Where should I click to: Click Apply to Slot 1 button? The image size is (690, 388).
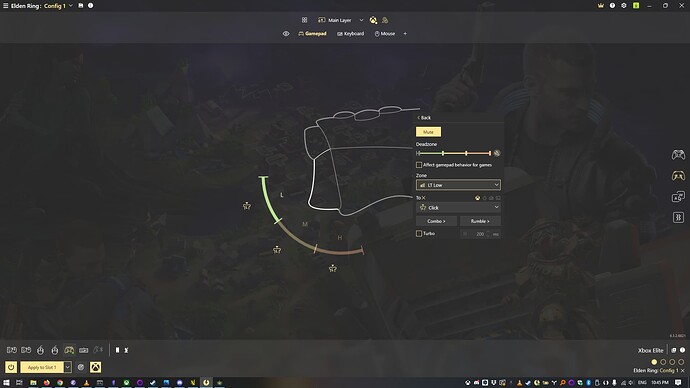[42, 367]
